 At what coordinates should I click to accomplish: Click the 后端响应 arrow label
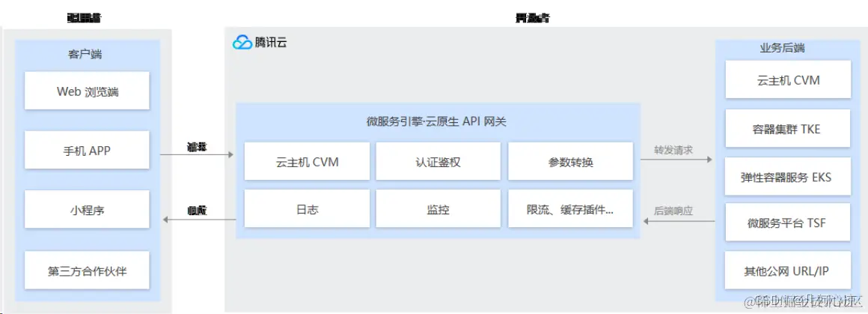[673, 211]
